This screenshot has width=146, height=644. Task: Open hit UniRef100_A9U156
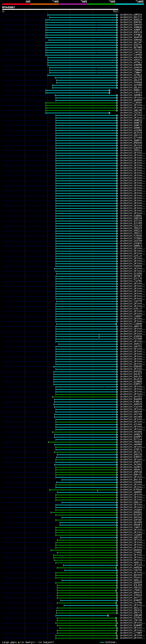(131, 58)
